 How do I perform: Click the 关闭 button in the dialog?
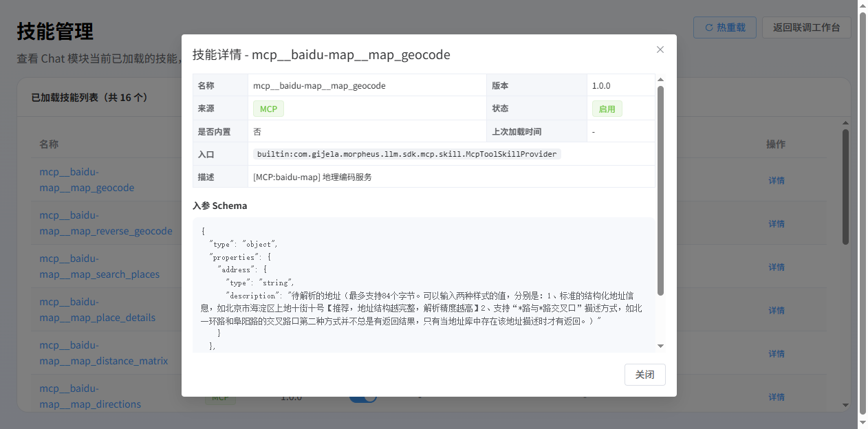point(644,375)
